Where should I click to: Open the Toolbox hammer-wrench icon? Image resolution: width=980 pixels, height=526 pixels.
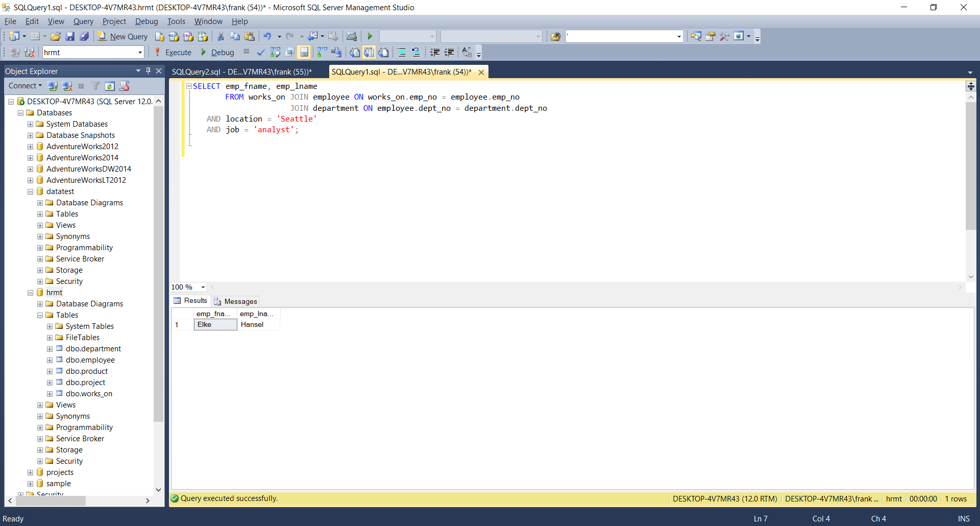click(724, 36)
